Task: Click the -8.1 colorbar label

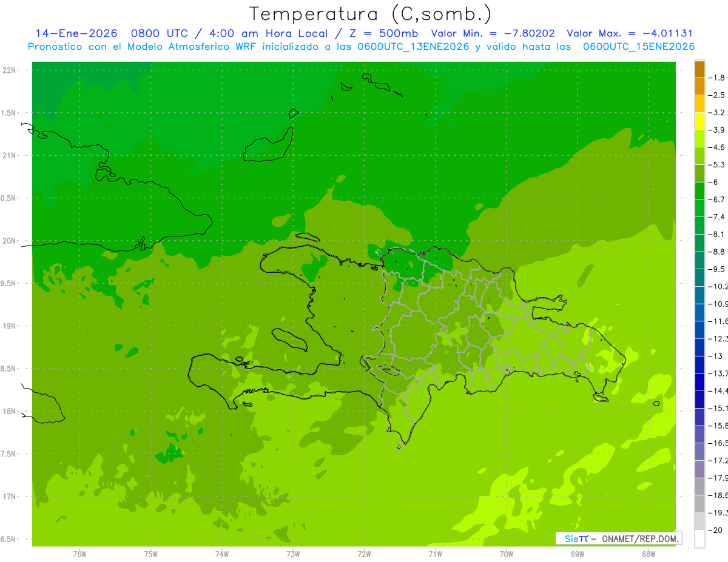Action: 716,234
